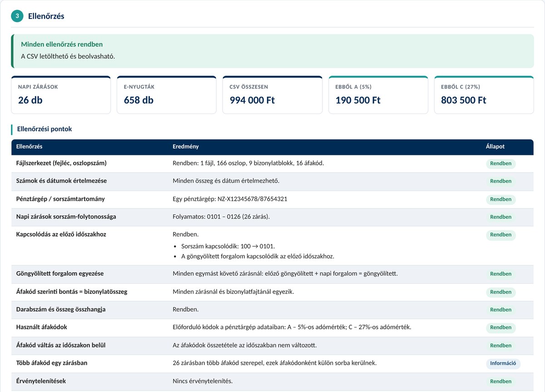The width and height of the screenshot is (545, 392).
Task: Click 'A CSV letölthető és beolvasható.' message
Action: coord(68,57)
